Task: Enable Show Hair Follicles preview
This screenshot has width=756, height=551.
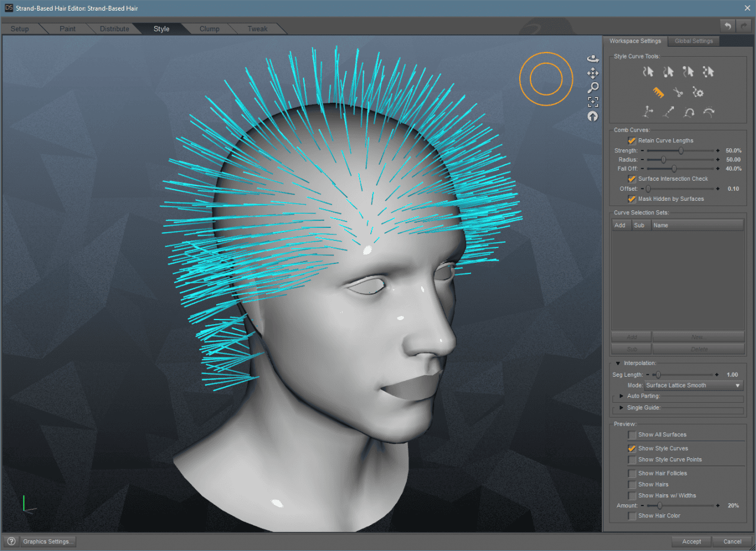Action: (631, 473)
